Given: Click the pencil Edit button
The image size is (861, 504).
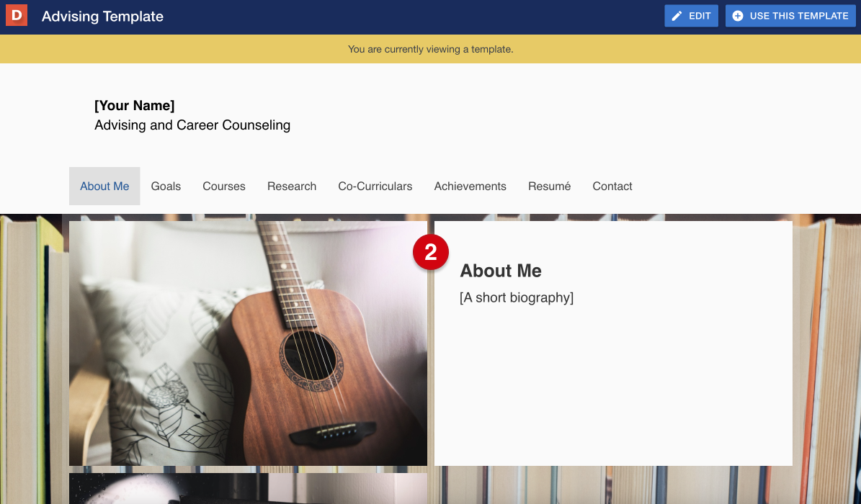Looking at the screenshot, I should click(691, 16).
